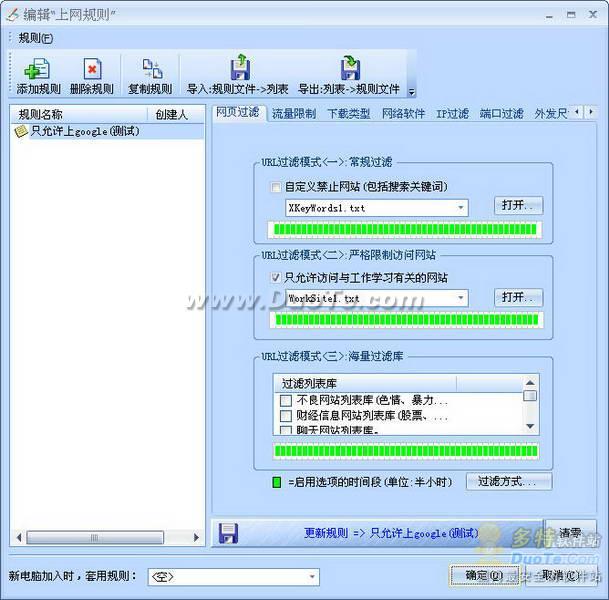609x600 pixels.
Task: Expand the XKeyWords1.txt dropdown
Action: click(x=461, y=208)
